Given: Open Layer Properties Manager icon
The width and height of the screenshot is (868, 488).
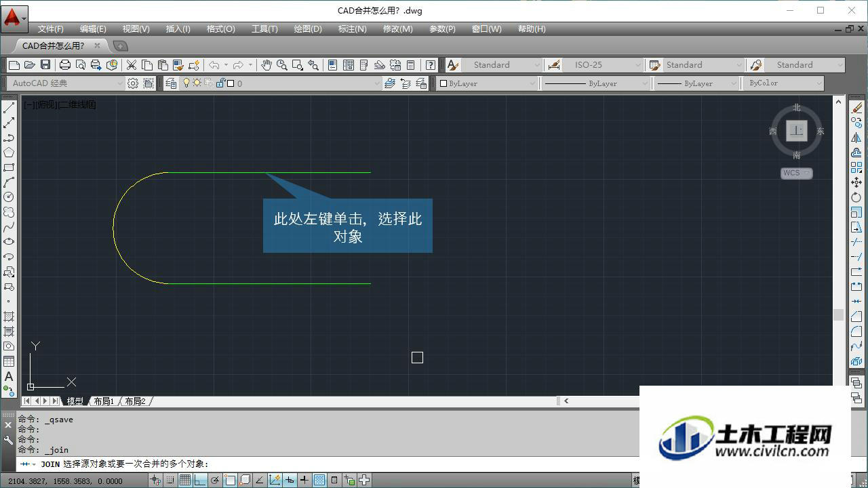Looking at the screenshot, I should tap(171, 83).
